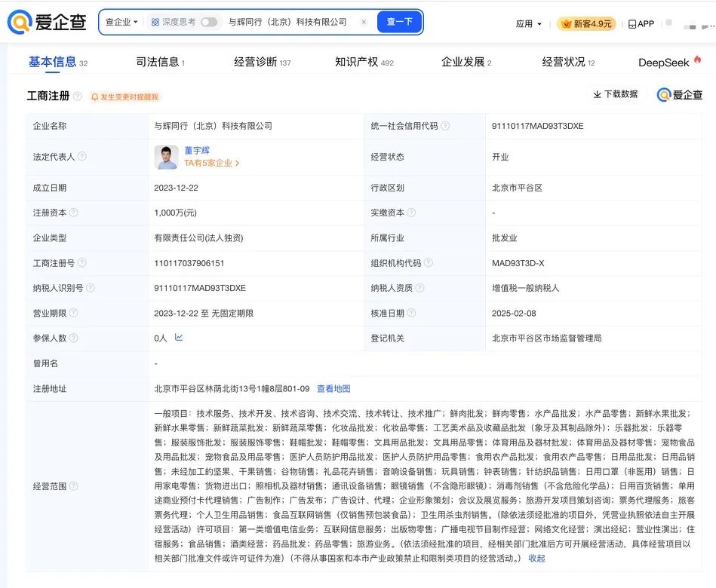Image resolution: width=716 pixels, height=588 pixels.
Task: Switch to the 司法信息 tab
Action: (160, 62)
